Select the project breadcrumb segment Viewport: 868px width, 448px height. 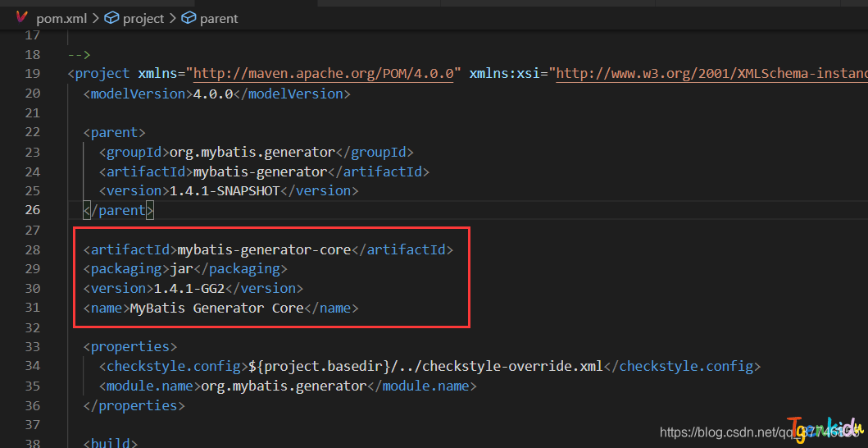(x=143, y=18)
